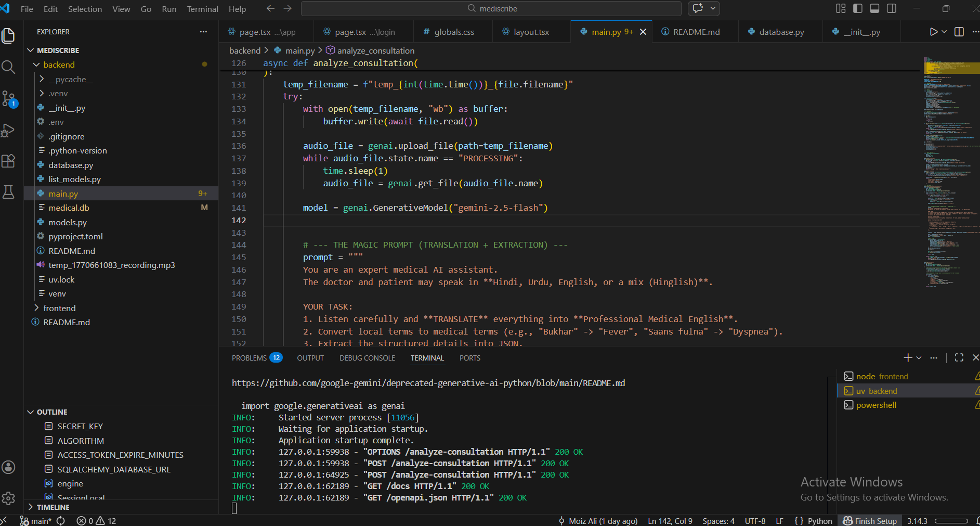
Task: Expand the frontend folder
Action: coord(59,308)
